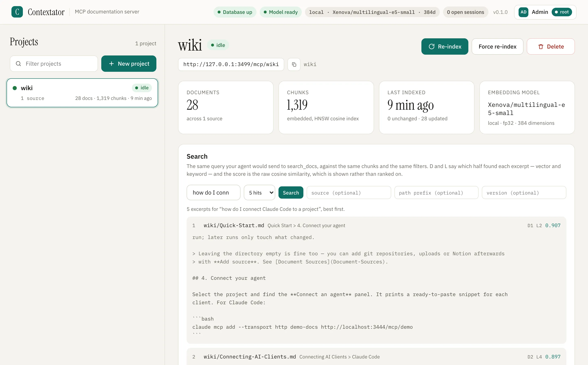Click the 0.897 similarity score
The width and height of the screenshot is (588, 365).
click(553, 357)
